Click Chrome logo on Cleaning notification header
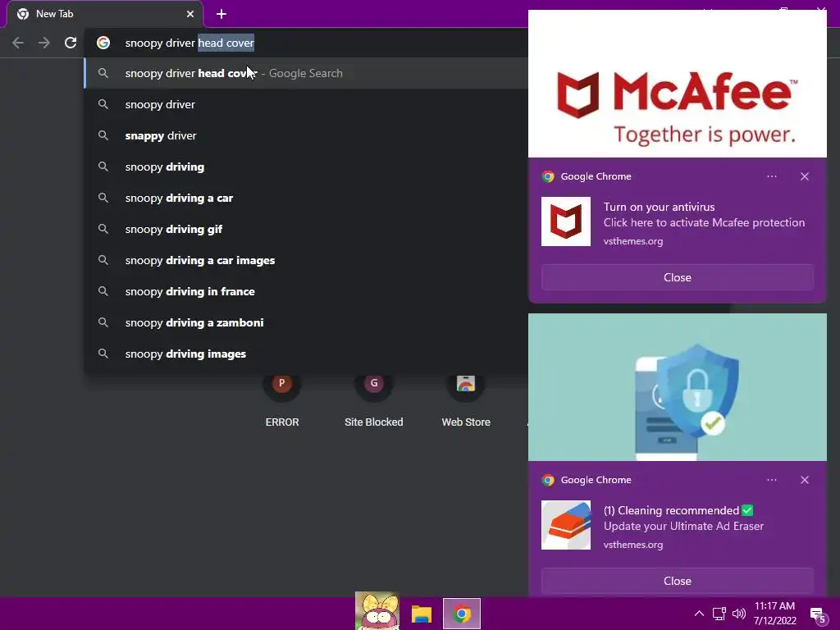The height and width of the screenshot is (630, 840). point(547,480)
